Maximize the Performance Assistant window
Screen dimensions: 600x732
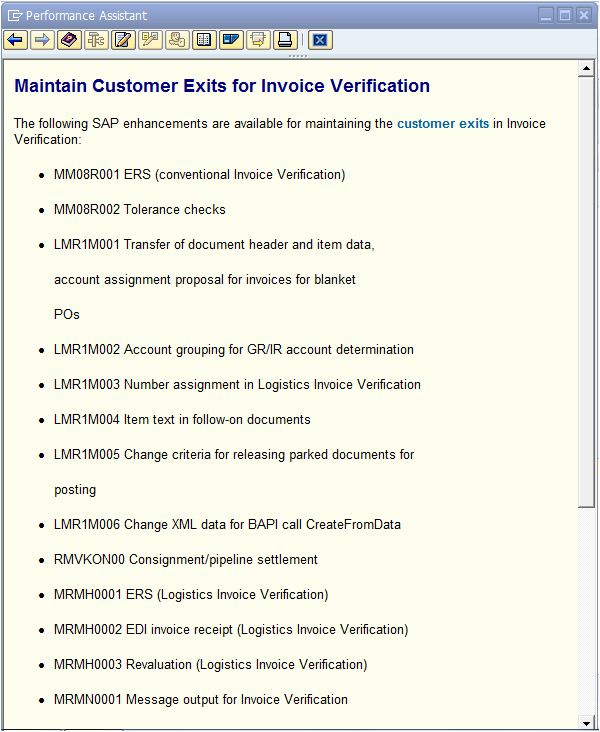click(565, 15)
